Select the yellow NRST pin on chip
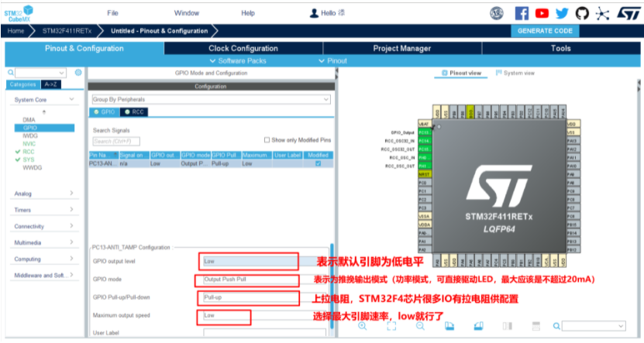Image resolution: width=644 pixels, height=343 pixels. [x=424, y=174]
